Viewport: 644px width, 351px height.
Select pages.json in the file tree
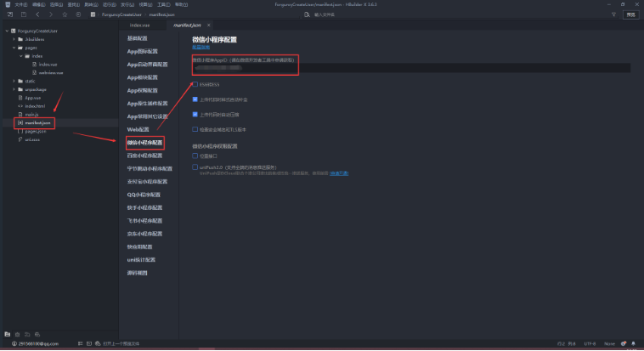pyautogui.click(x=36, y=131)
